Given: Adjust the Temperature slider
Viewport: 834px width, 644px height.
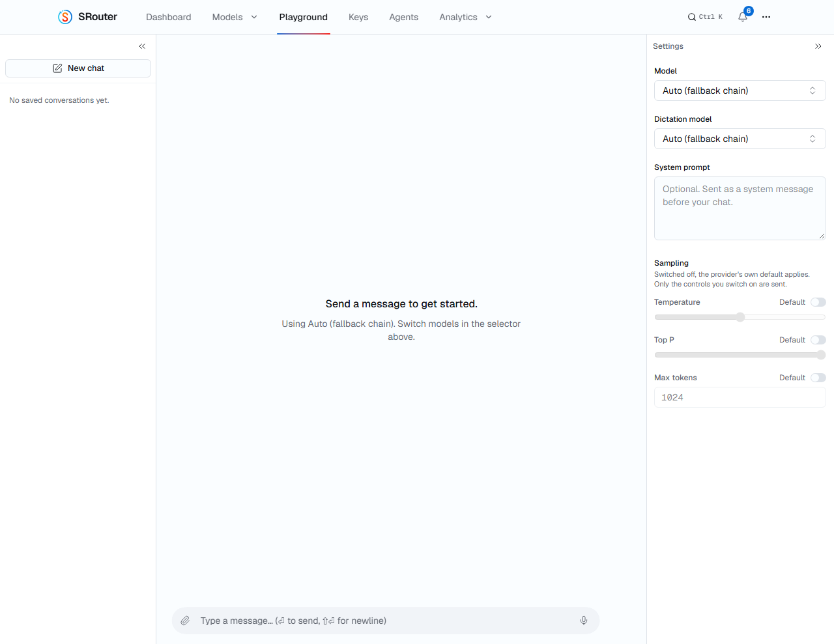Looking at the screenshot, I should coord(740,317).
